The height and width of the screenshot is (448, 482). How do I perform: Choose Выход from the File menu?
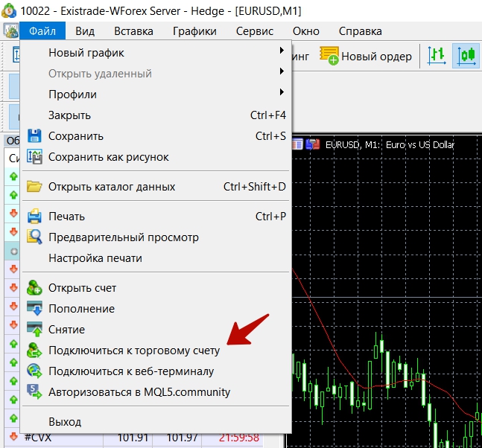pyautogui.click(x=156, y=422)
